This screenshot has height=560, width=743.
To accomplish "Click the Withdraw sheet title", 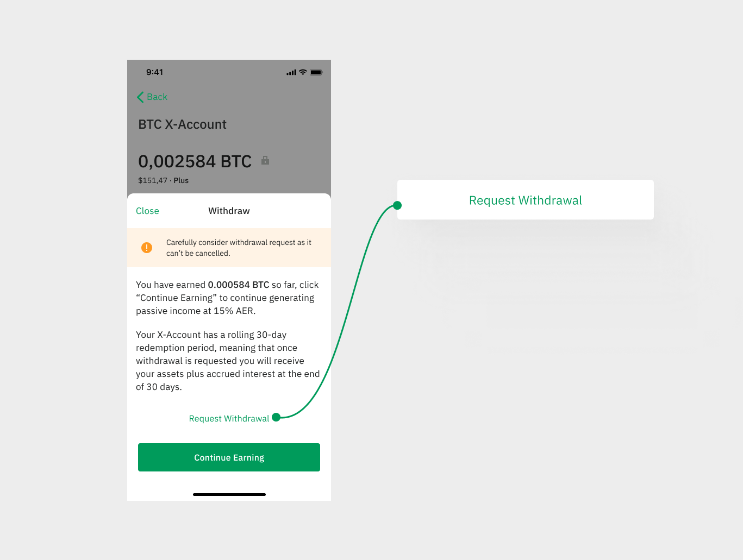I will tap(229, 211).
